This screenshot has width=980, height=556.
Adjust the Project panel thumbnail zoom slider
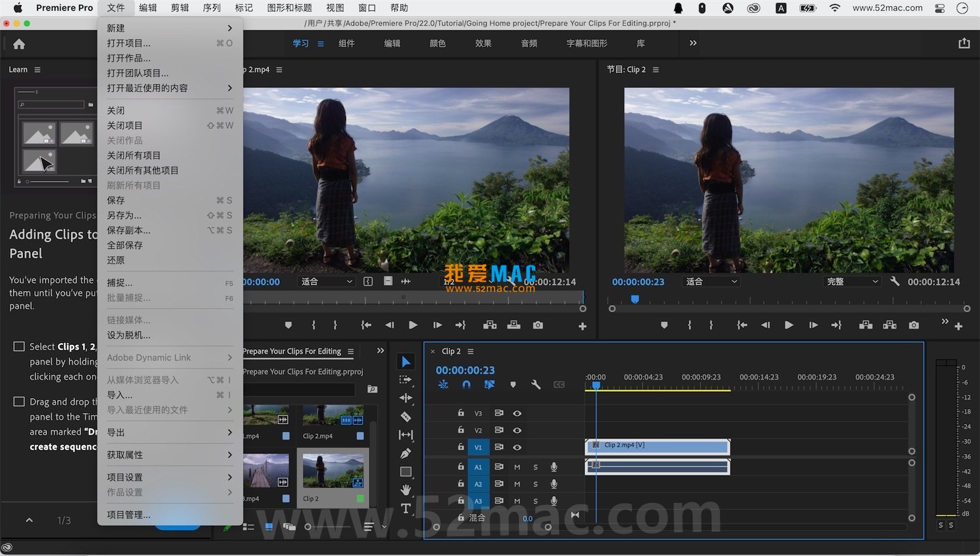coord(329,527)
